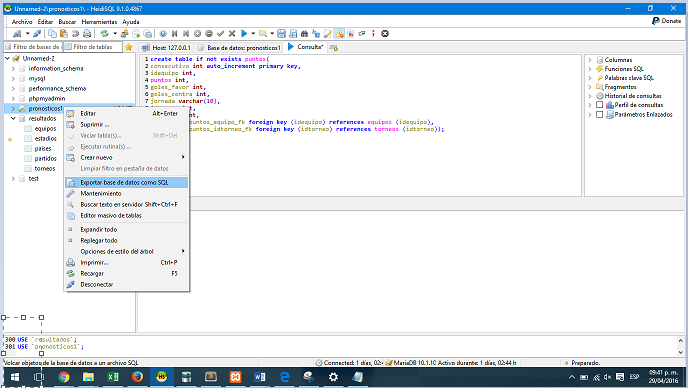The image size is (688, 388).
Task: Toggle the Parámetros Enlazados checkbox
Action: click(x=599, y=115)
